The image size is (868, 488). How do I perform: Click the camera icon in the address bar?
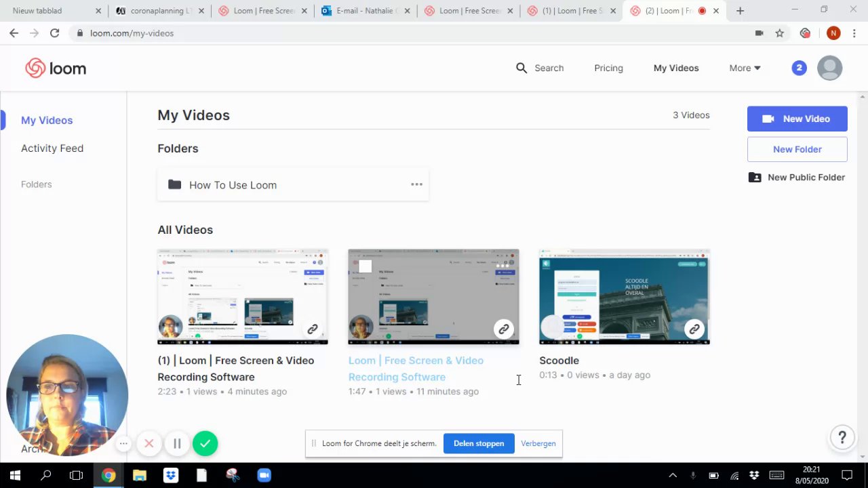pos(759,33)
